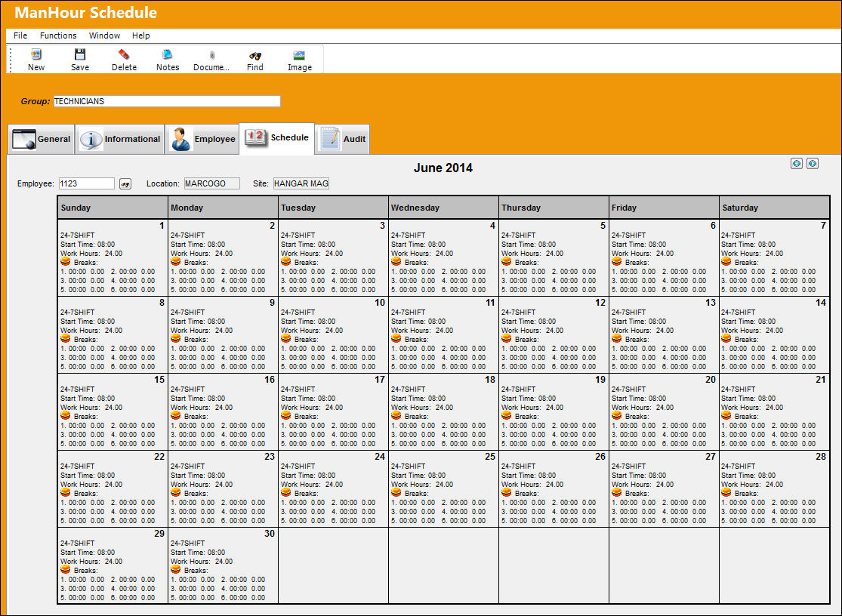
Task: Click the breaks burger icon on June 18
Action: point(396,416)
